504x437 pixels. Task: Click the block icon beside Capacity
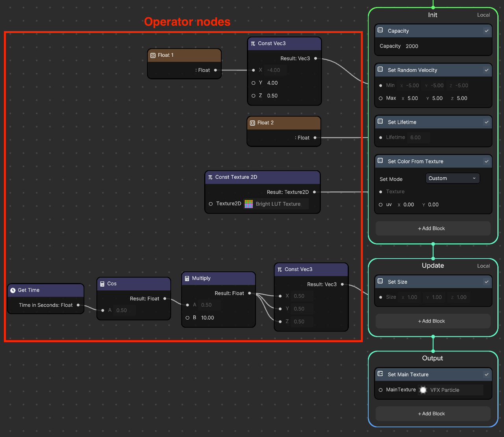[380, 31]
